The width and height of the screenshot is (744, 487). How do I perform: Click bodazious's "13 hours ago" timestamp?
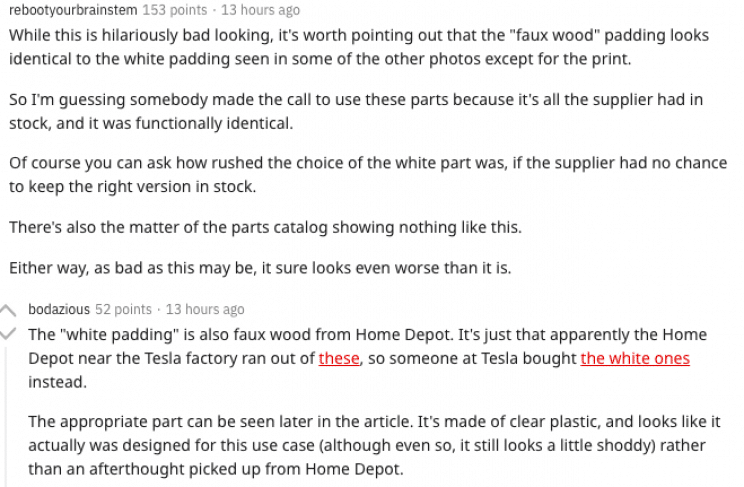tap(204, 310)
